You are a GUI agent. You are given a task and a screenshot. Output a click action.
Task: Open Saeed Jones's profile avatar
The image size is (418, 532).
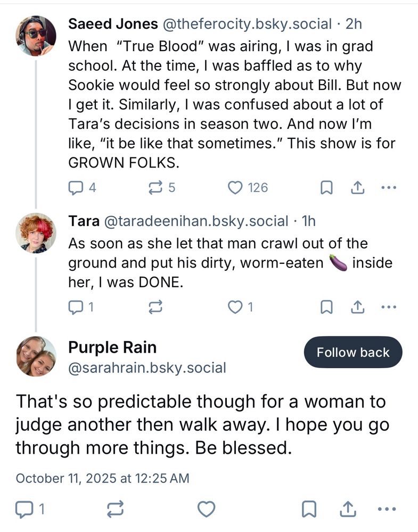36,36
